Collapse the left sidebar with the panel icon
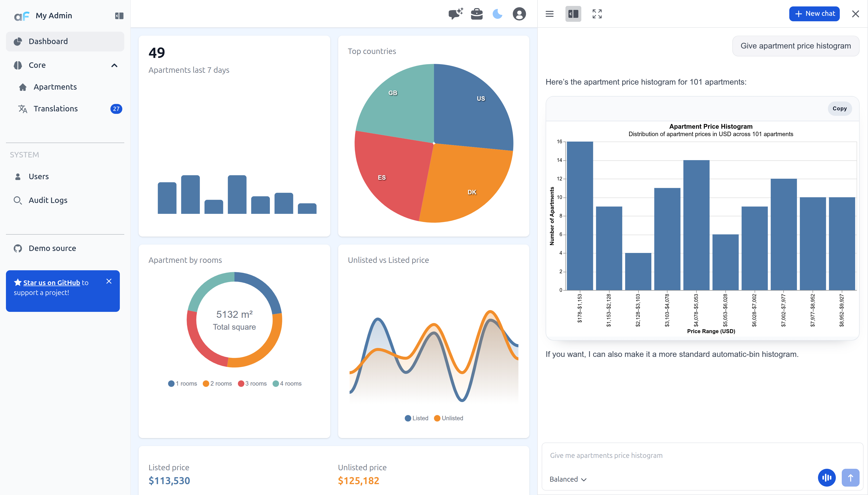Screen dimensions: 868x495 pyautogui.click(x=119, y=16)
